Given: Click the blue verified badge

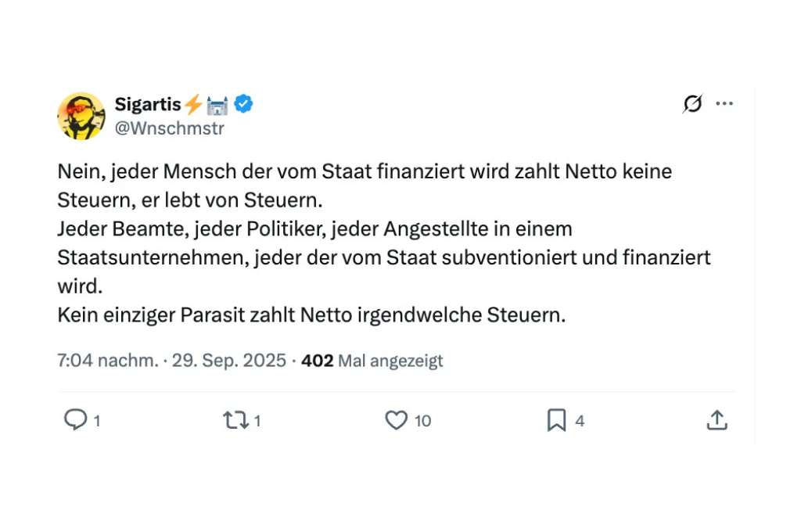Looking at the screenshot, I should coord(242,102).
